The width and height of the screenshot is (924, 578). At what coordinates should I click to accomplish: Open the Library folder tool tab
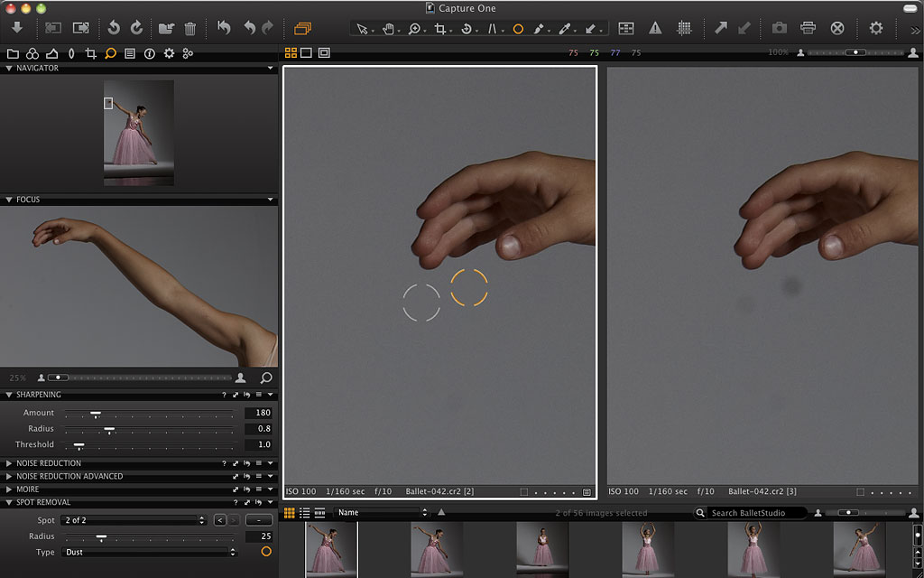12,53
